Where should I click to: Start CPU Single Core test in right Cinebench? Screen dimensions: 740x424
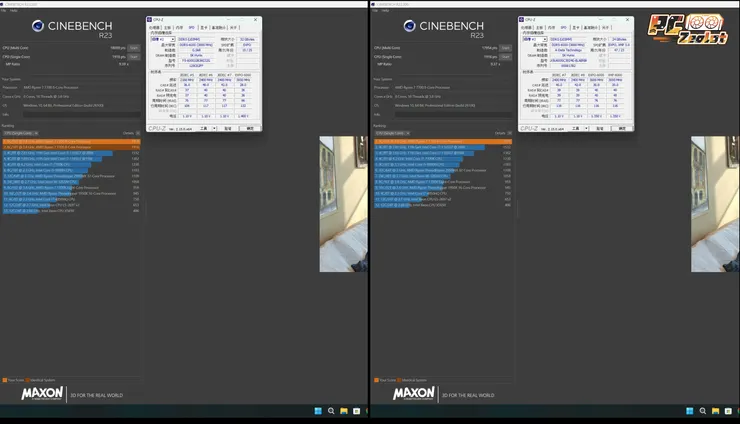point(506,57)
